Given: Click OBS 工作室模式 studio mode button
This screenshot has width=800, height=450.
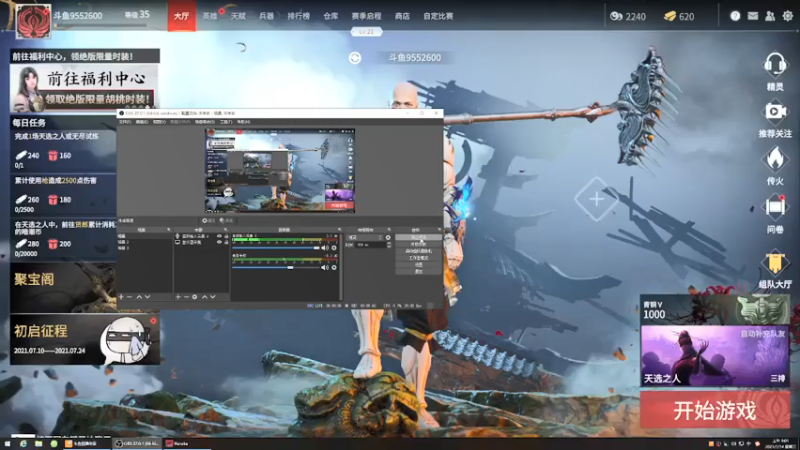Looking at the screenshot, I should [x=418, y=258].
